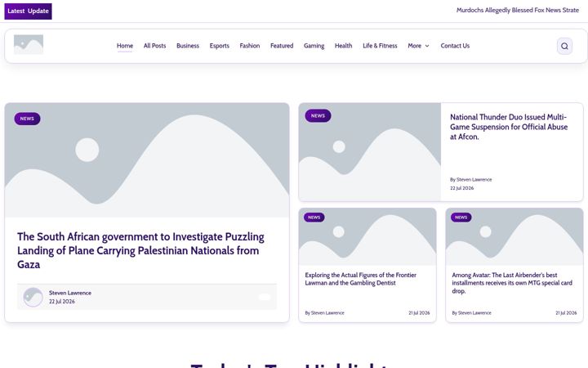Click 21 Jul 2026 date on Frontier Lawman card
This screenshot has width=588, height=368.
click(419, 312)
